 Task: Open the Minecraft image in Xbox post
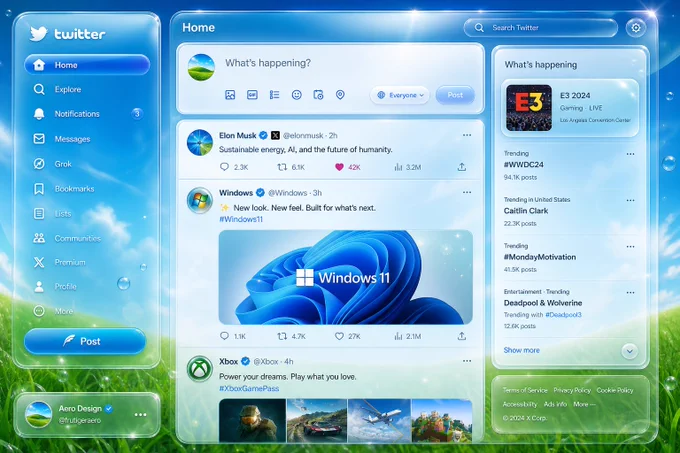(442, 421)
